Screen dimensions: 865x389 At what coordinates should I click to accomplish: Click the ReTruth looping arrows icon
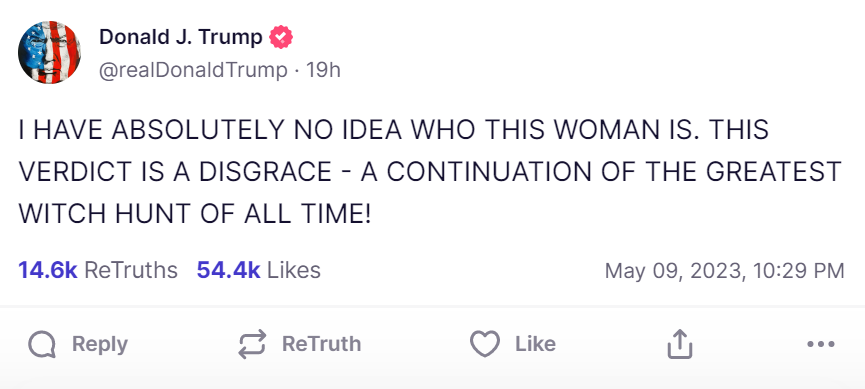coord(252,344)
